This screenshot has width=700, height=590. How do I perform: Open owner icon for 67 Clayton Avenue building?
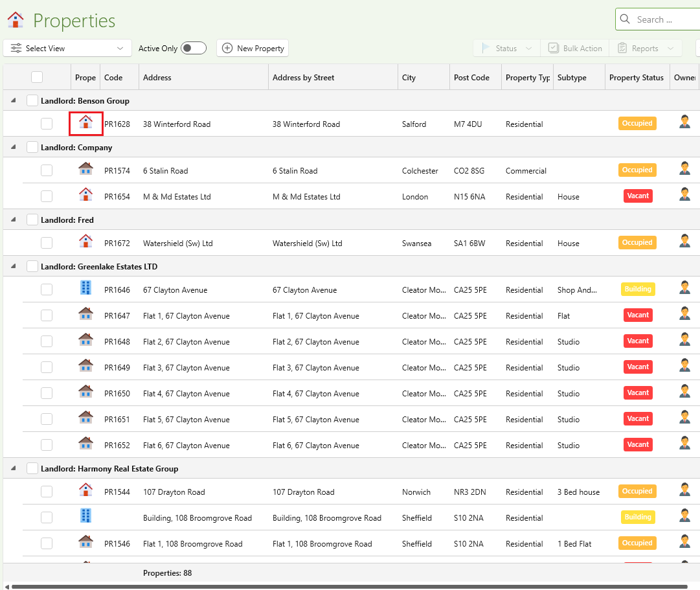click(x=684, y=287)
